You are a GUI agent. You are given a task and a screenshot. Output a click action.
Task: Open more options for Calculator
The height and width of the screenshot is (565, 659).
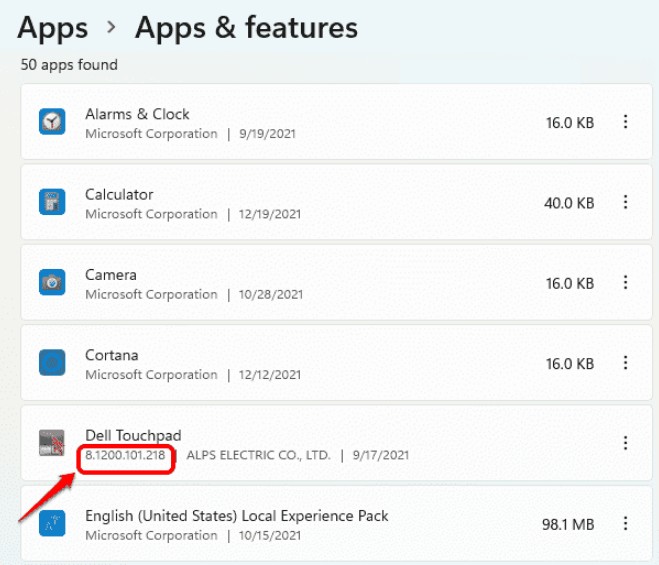pos(625,202)
